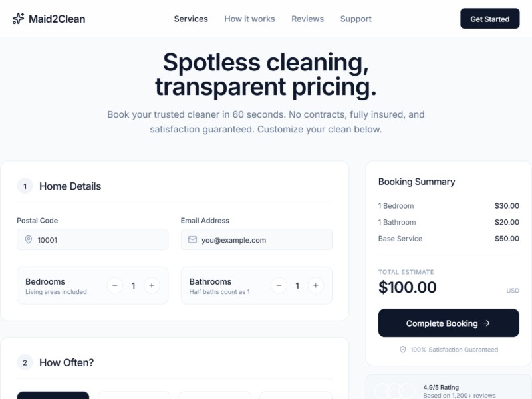This screenshot has width=532, height=399.
Task: Click the location pin icon in Postal Code
Action: point(28,240)
